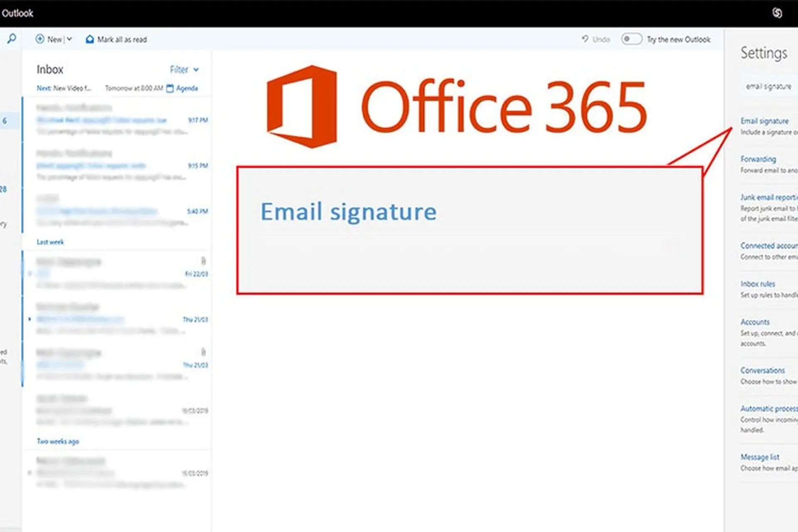798x532 pixels.
Task: Select the blue selection bar of the 9:17 PM email
Action: (x=22, y=121)
